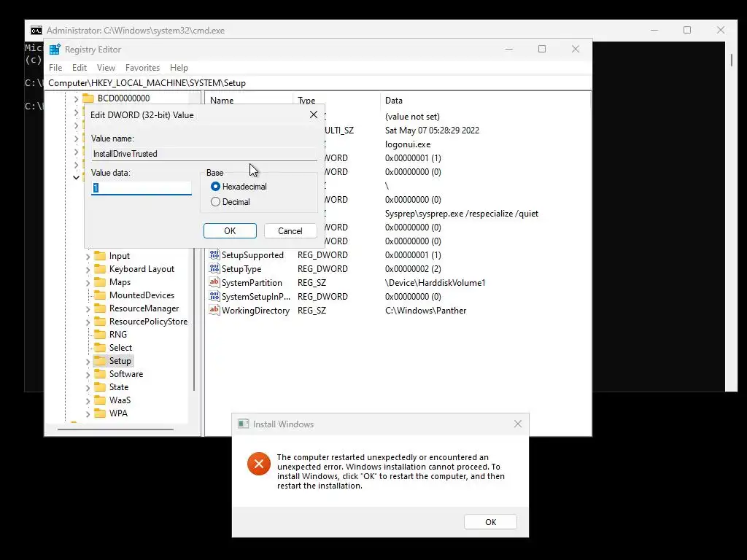747x560 pixels.
Task: Click the Name column header
Action: pyautogui.click(x=222, y=101)
